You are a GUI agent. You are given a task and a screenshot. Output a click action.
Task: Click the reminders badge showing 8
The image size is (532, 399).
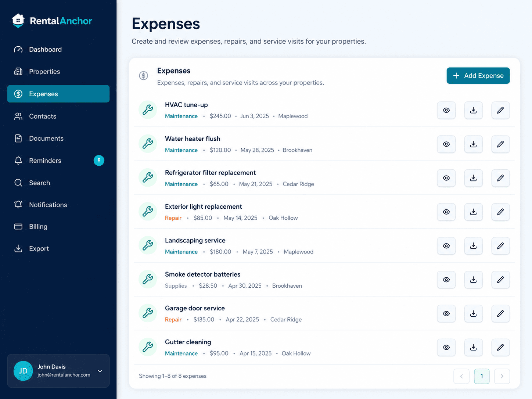[99, 161]
